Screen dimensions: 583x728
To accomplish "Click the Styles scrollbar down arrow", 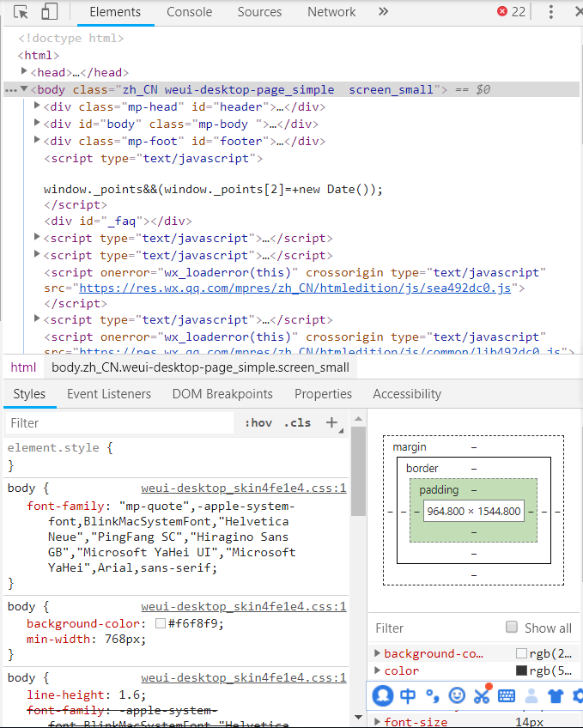I will coord(358,718).
